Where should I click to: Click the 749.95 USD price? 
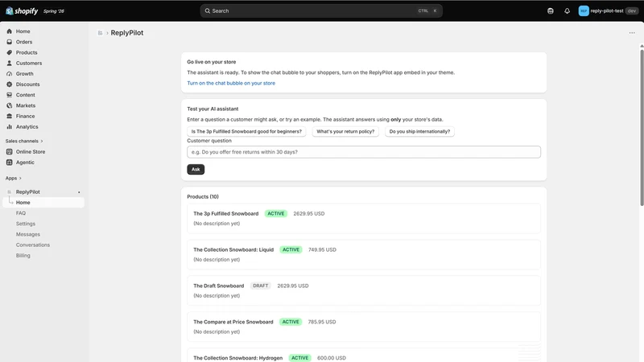click(322, 249)
